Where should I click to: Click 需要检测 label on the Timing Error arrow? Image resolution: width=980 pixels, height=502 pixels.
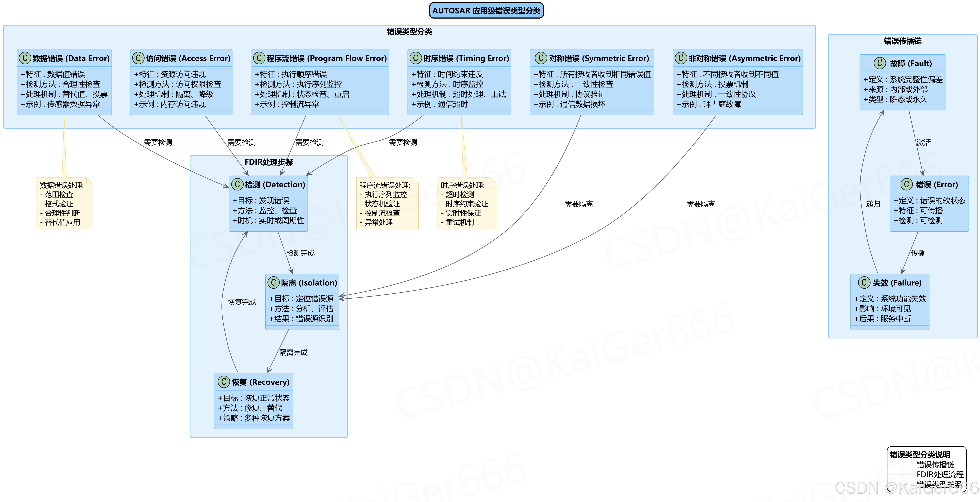click(403, 142)
